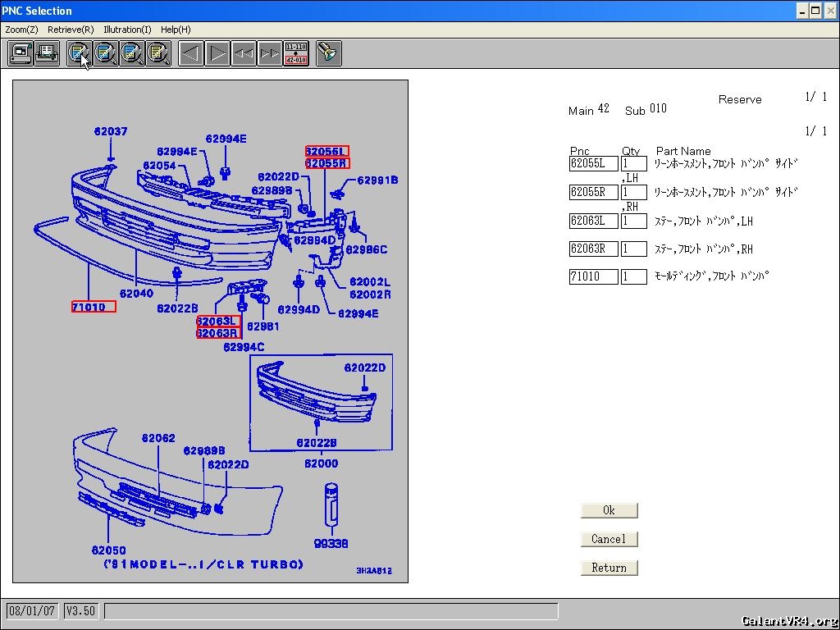
Task: Click the double right arrow fast-forward icon
Action: [270, 54]
